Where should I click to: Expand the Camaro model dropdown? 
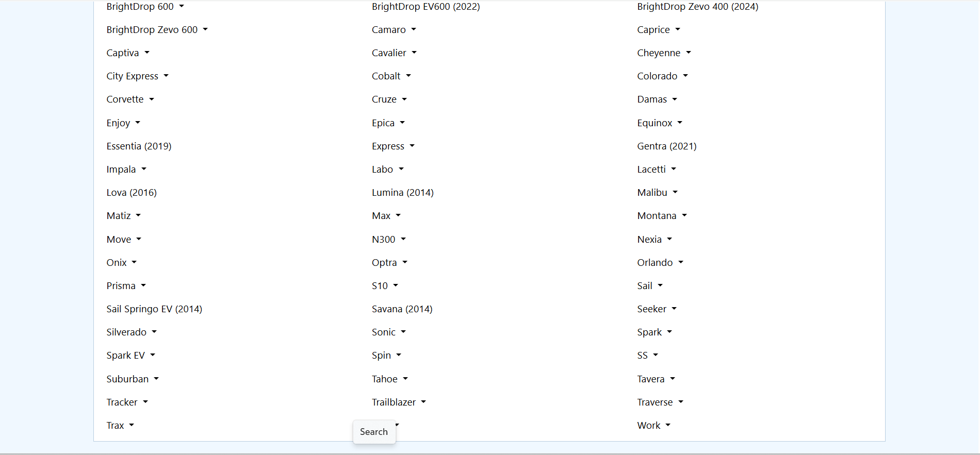coord(394,30)
